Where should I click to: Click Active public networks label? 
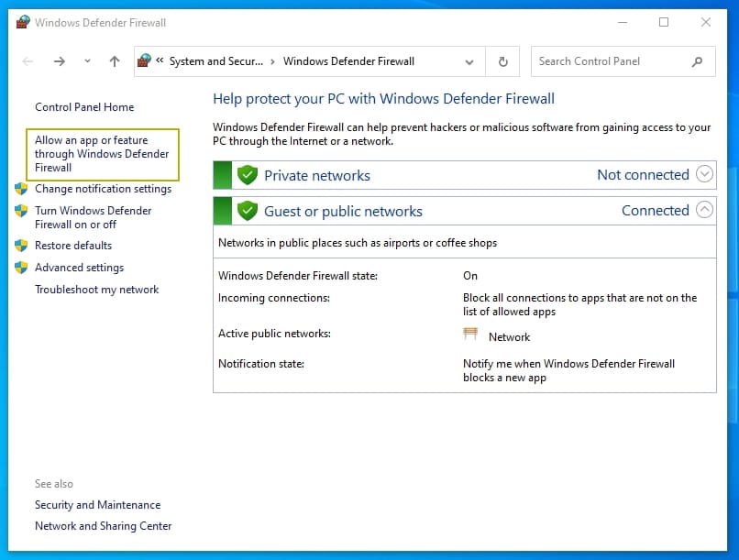(274, 334)
